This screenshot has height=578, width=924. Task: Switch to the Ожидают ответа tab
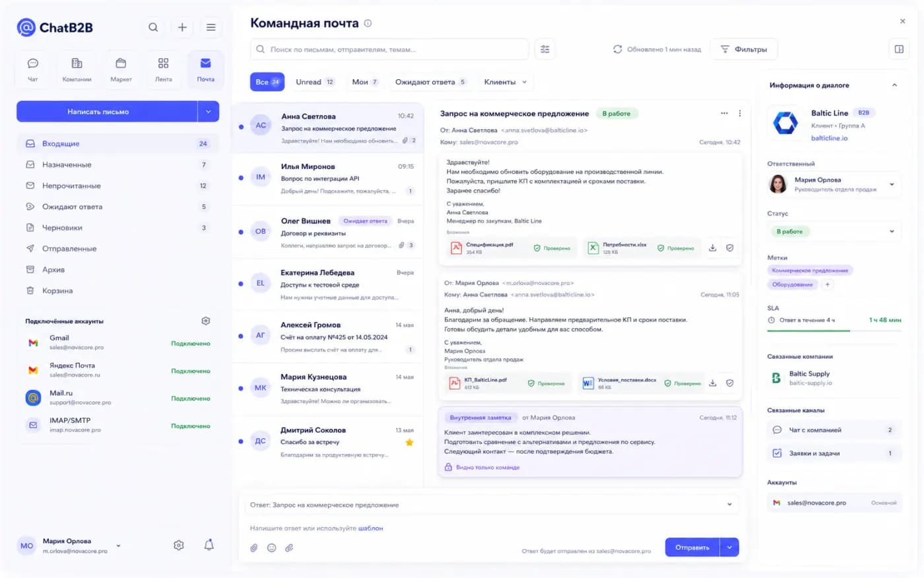click(431, 82)
